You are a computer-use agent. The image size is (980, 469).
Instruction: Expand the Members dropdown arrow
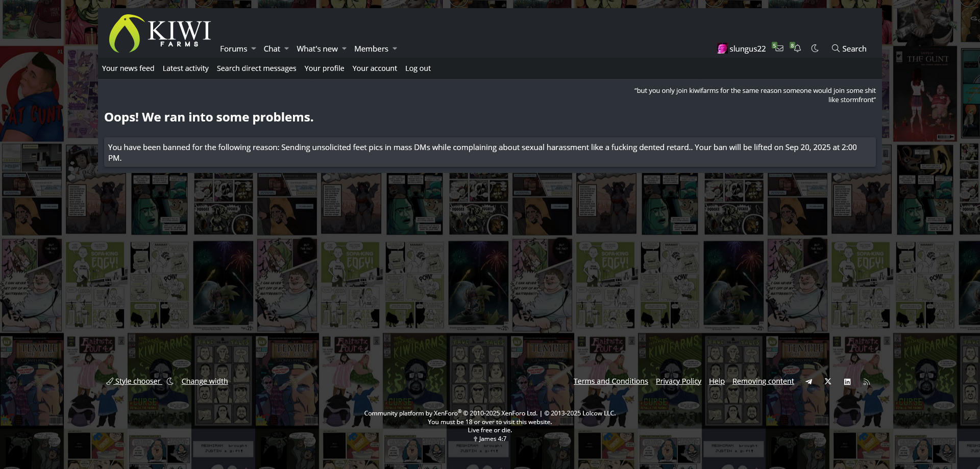click(x=395, y=49)
